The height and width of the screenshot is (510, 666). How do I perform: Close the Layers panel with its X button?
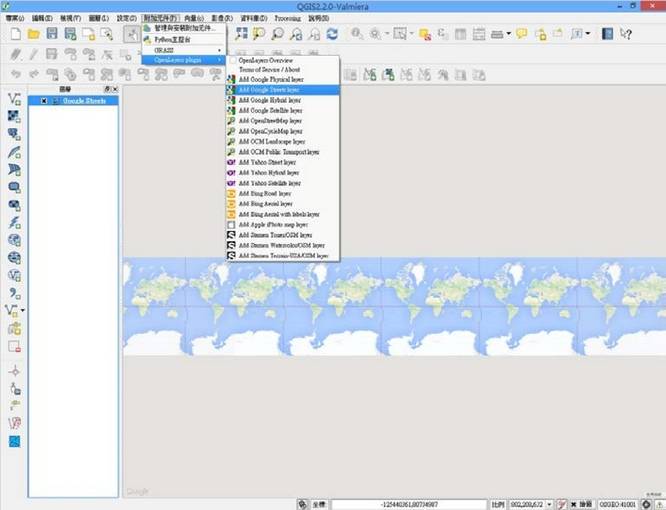pyautogui.click(x=115, y=89)
